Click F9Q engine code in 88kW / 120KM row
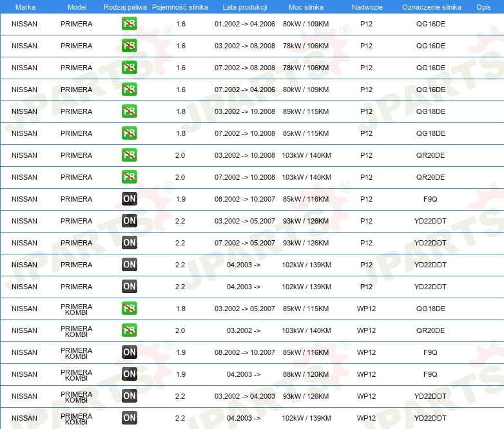 point(431,374)
